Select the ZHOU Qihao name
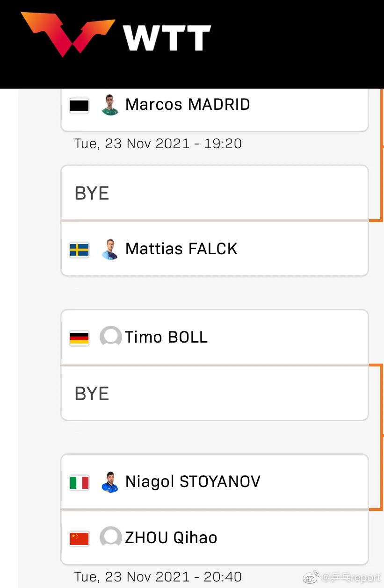Screen dimensions: 384x588 pos(171,538)
